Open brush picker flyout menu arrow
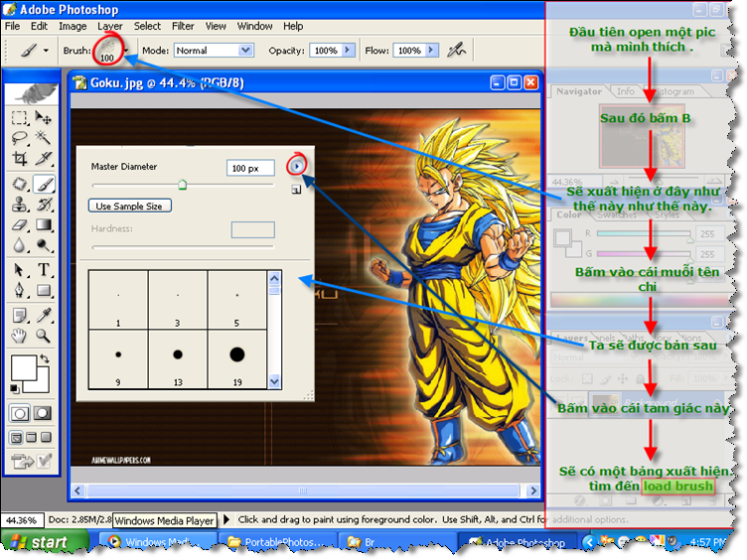Viewport: 747px width, 560px height. (296, 166)
